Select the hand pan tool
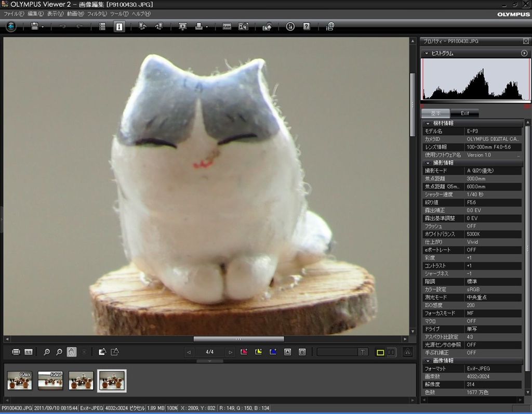 pyautogui.click(x=72, y=352)
